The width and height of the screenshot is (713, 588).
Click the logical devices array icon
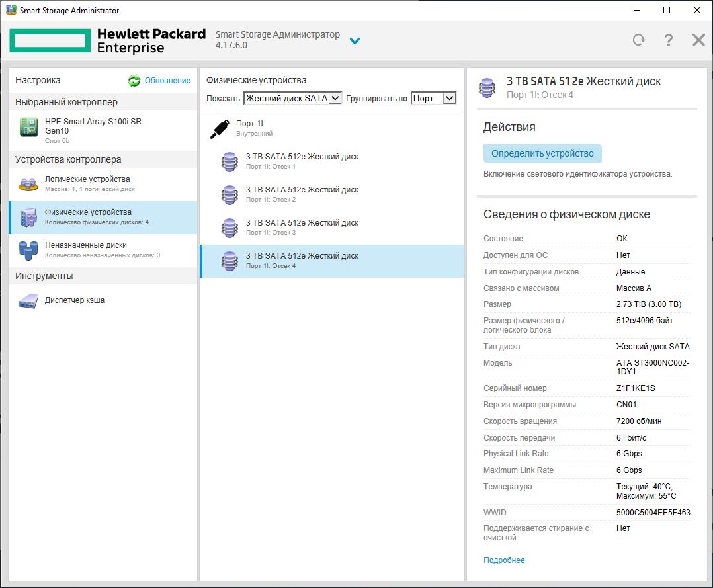[x=28, y=184]
